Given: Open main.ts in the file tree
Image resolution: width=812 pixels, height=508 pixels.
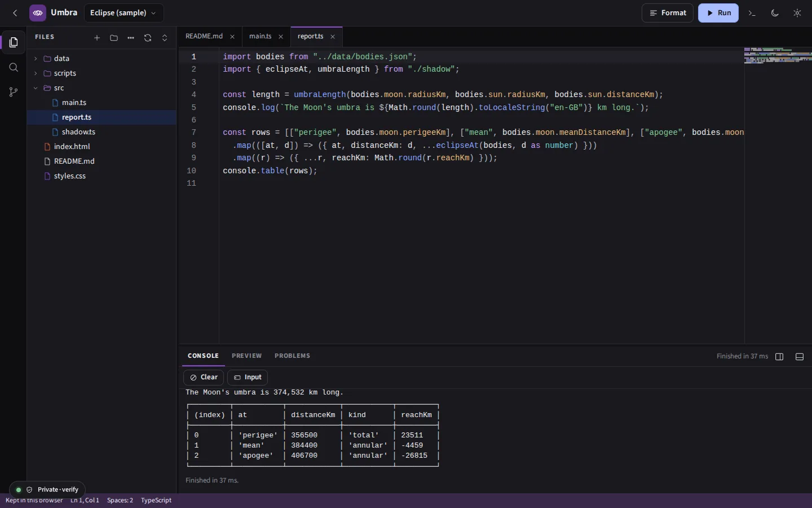Looking at the screenshot, I should (101, 103).
